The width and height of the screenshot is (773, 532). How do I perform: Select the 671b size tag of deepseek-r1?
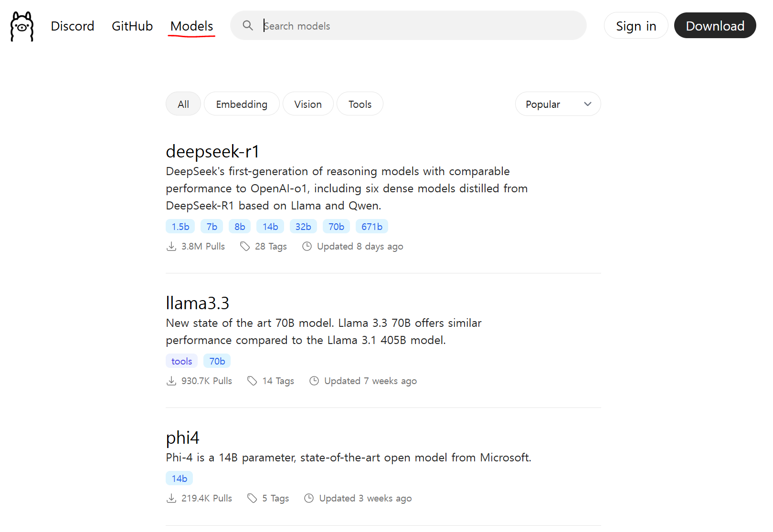pos(372,227)
